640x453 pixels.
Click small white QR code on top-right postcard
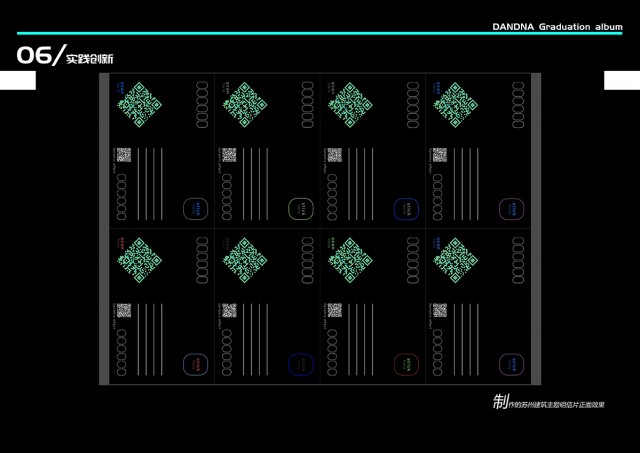click(440, 155)
